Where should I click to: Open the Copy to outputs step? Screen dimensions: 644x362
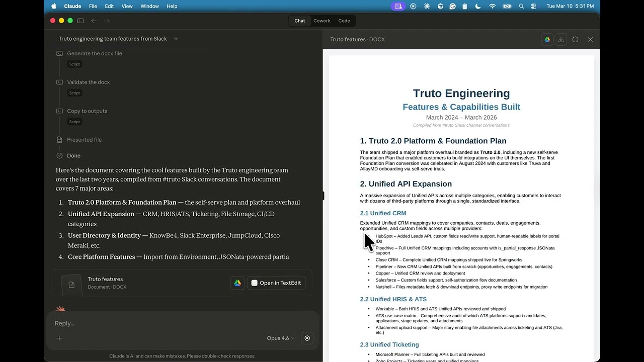[87, 111]
